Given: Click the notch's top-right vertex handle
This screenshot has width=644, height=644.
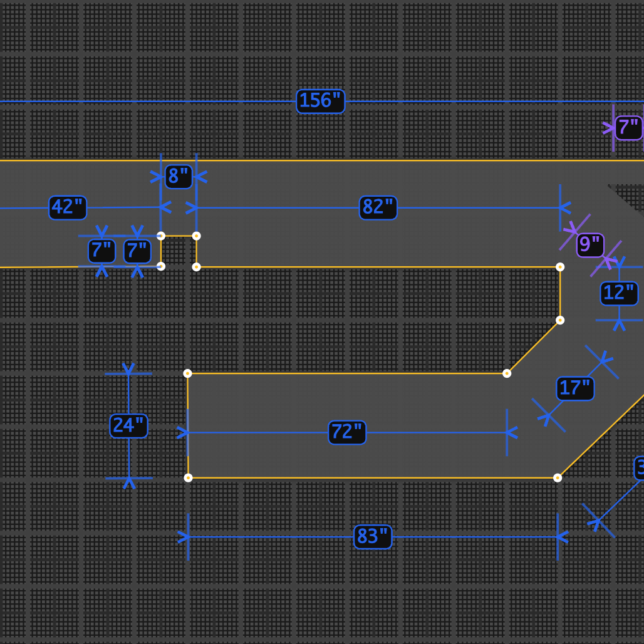Looking at the screenshot, I should click(196, 236).
